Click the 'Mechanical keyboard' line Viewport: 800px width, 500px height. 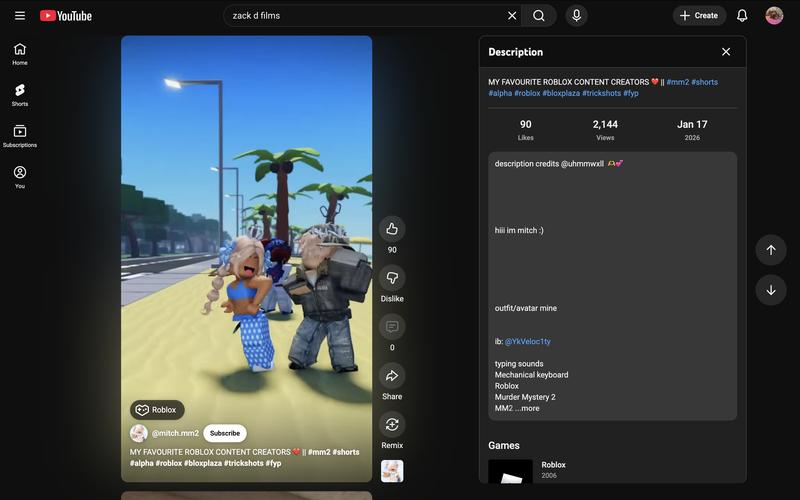pyautogui.click(x=531, y=375)
